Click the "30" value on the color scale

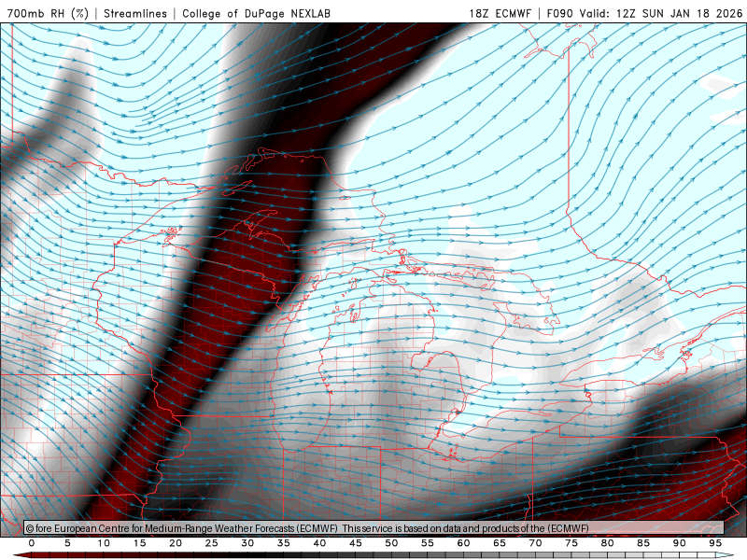[247, 543]
